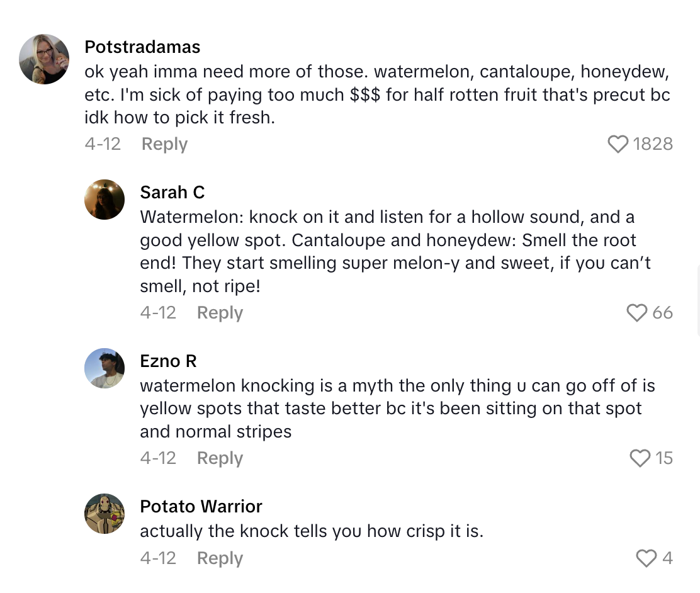Select the Potato Warrior username
The width and height of the screenshot is (700, 593).
point(201,507)
